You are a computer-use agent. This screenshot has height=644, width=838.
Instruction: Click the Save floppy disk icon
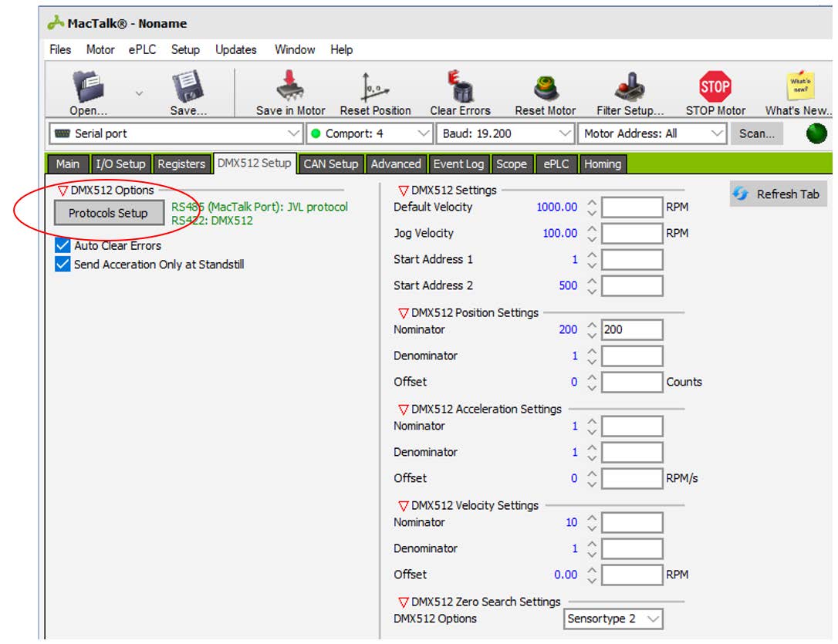188,86
